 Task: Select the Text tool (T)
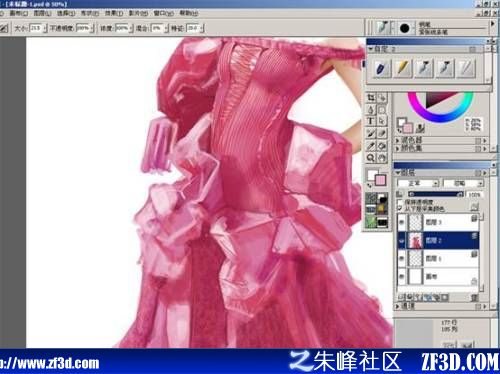tap(371, 122)
